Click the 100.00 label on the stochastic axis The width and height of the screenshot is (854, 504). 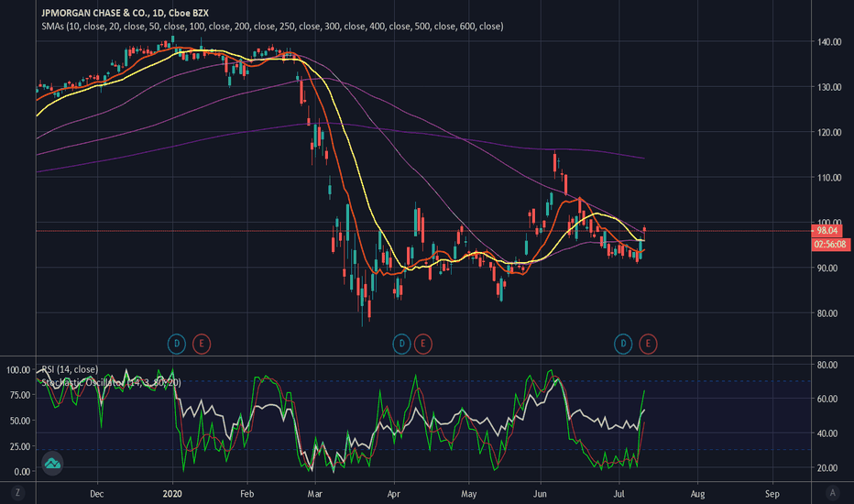(x=18, y=370)
